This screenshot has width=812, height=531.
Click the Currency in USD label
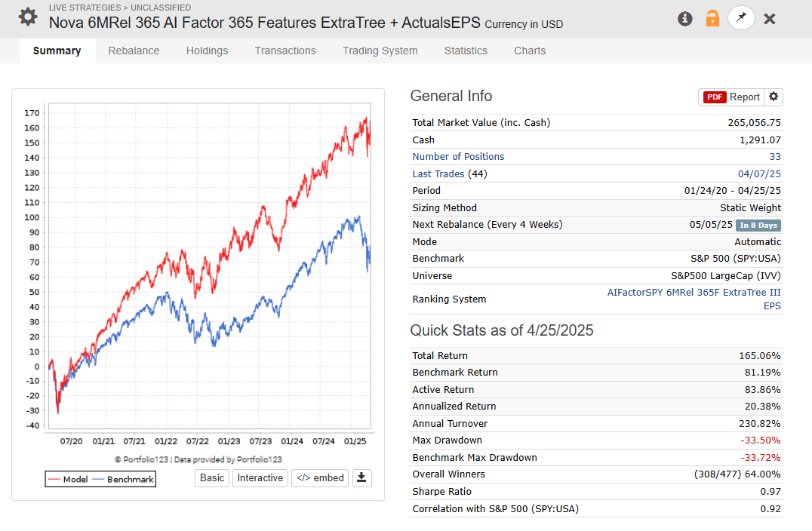pos(524,24)
